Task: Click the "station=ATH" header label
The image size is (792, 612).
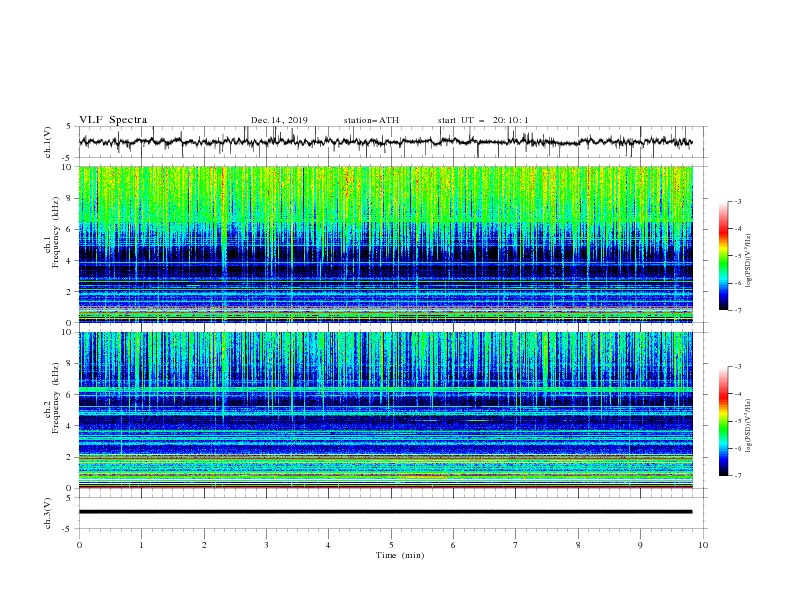Action: (371, 120)
